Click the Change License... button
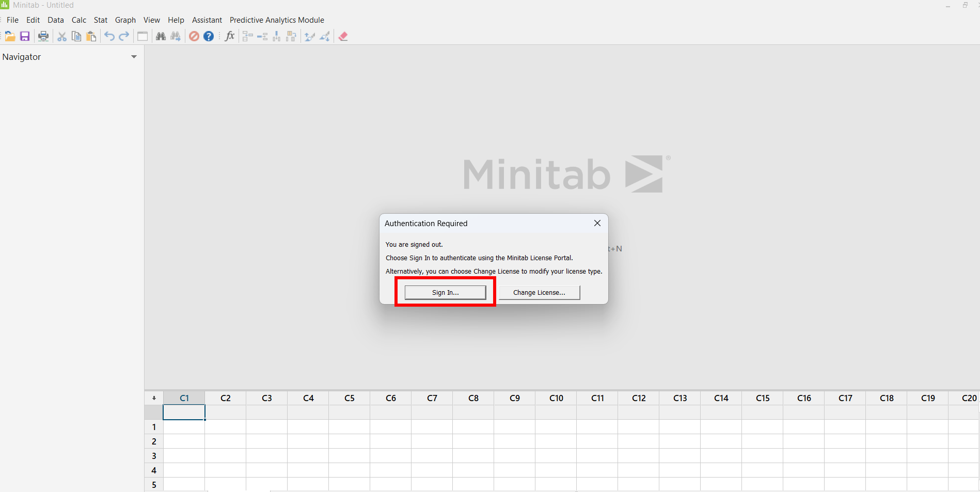Image resolution: width=980 pixels, height=492 pixels. [539, 292]
